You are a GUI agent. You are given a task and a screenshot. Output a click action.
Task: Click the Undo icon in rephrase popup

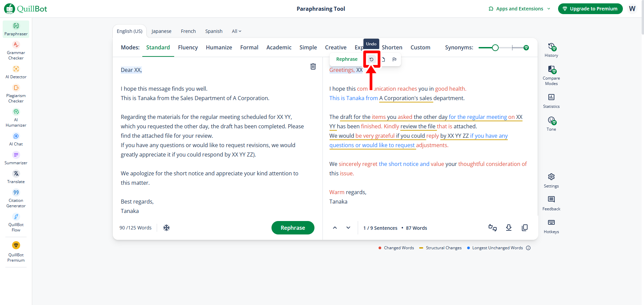pos(371,59)
